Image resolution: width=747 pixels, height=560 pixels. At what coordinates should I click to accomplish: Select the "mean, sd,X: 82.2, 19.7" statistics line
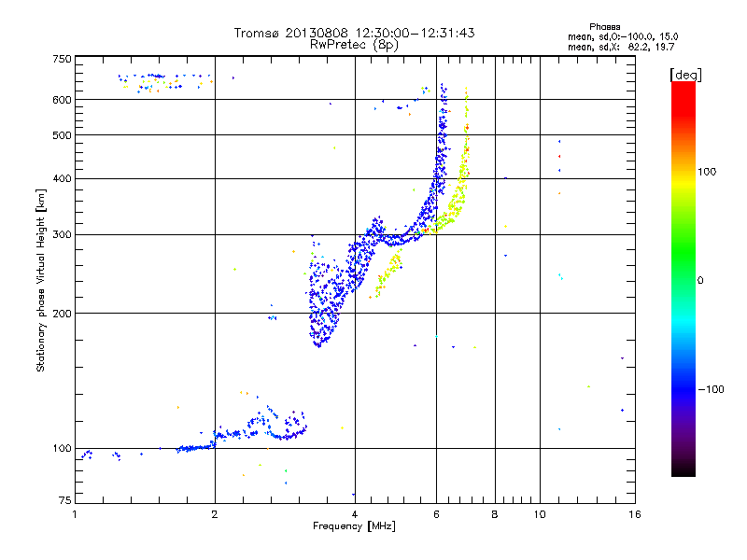pos(621,48)
